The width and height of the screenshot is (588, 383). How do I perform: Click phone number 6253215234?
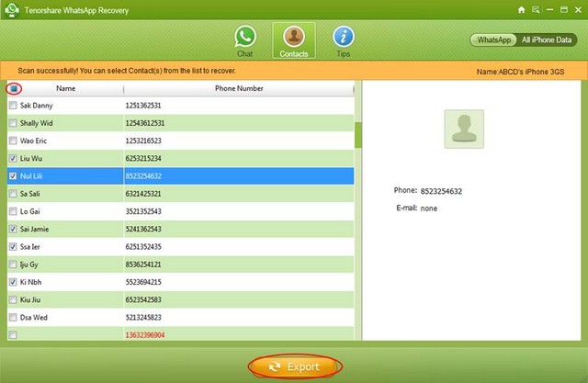click(x=143, y=158)
